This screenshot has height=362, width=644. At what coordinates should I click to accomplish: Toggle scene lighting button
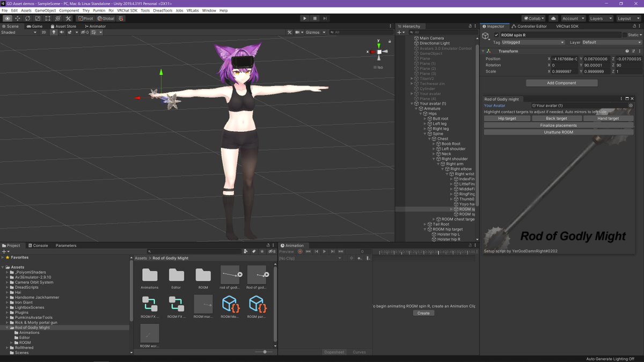point(54,32)
